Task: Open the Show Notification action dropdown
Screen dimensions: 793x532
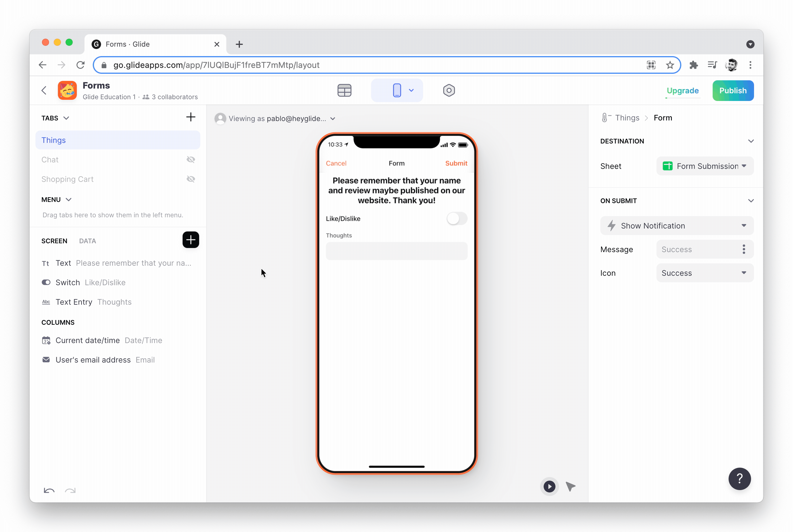Action: [677, 226]
